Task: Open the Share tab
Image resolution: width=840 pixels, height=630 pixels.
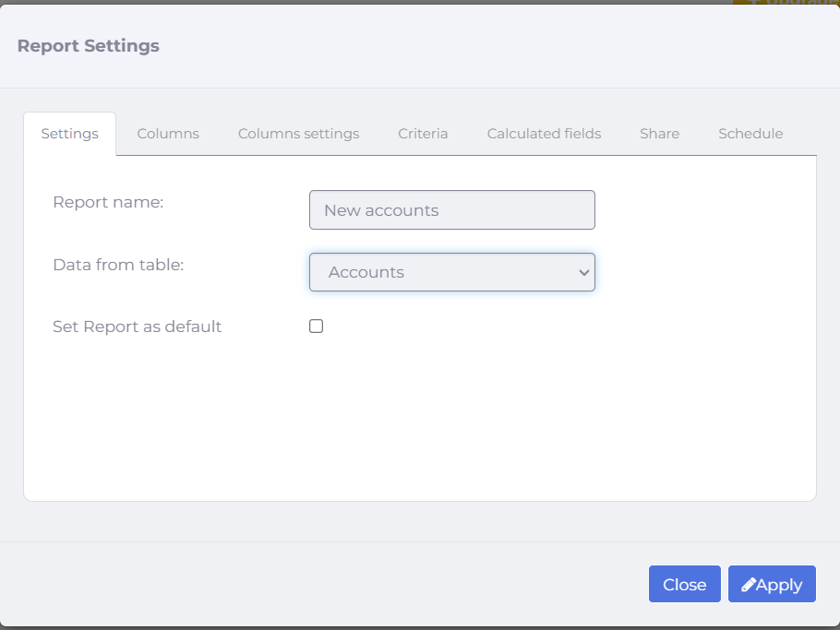Action: point(659,134)
